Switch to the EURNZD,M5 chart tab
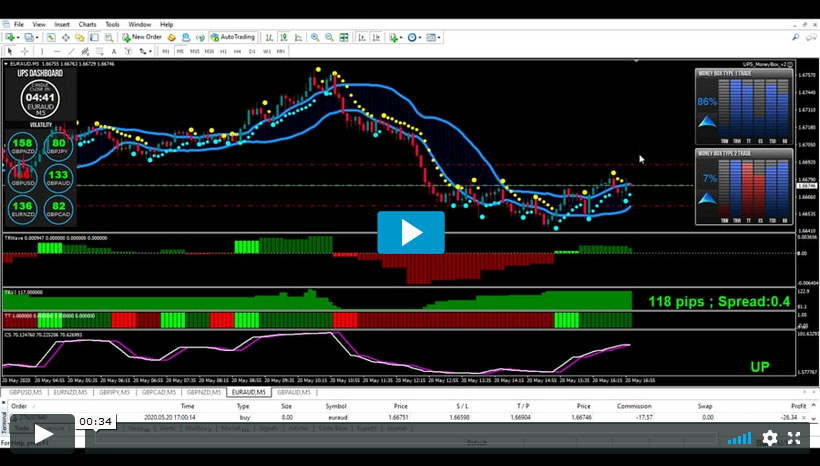The width and height of the screenshot is (820, 466). click(70, 392)
